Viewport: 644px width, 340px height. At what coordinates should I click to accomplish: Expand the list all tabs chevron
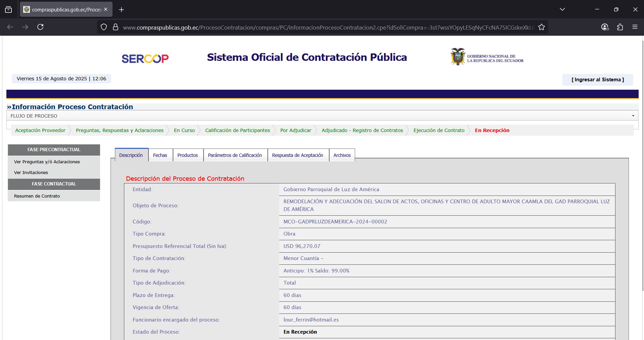click(x=562, y=9)
